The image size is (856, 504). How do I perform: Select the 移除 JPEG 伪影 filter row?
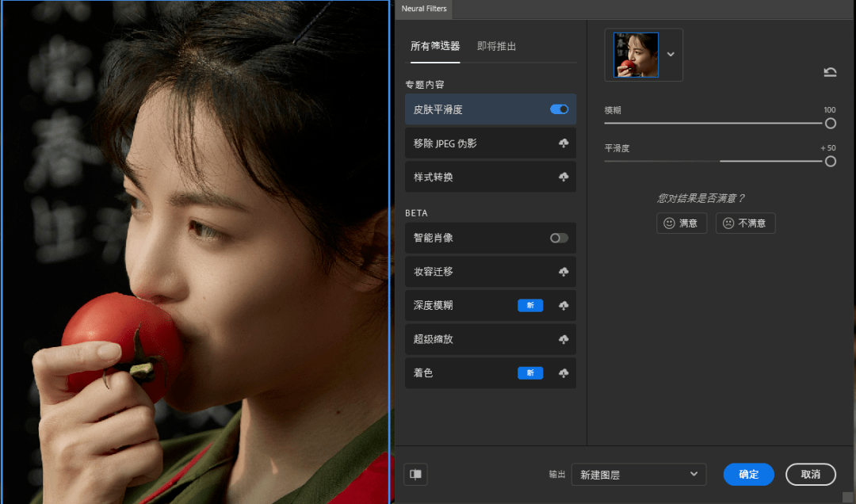tap(491, 143)
